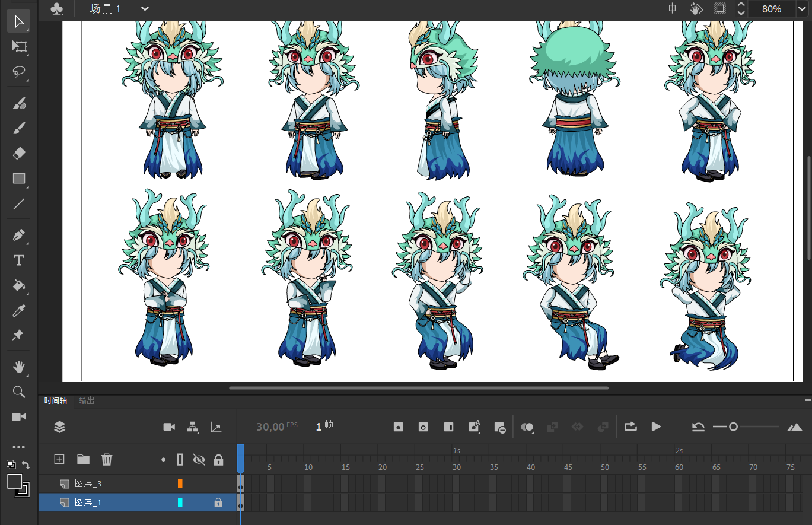Insert a frame

pyautogui.click(x=448, y=427)
